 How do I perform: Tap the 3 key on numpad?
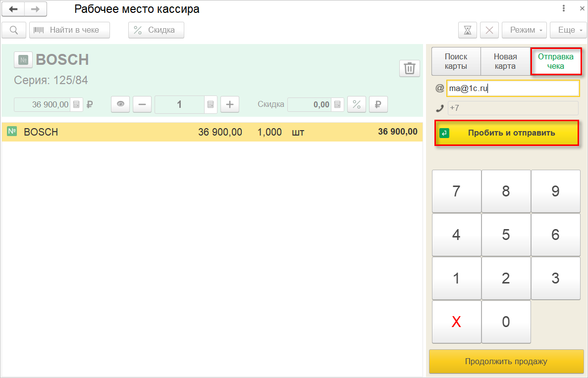(x=555, y=278)
